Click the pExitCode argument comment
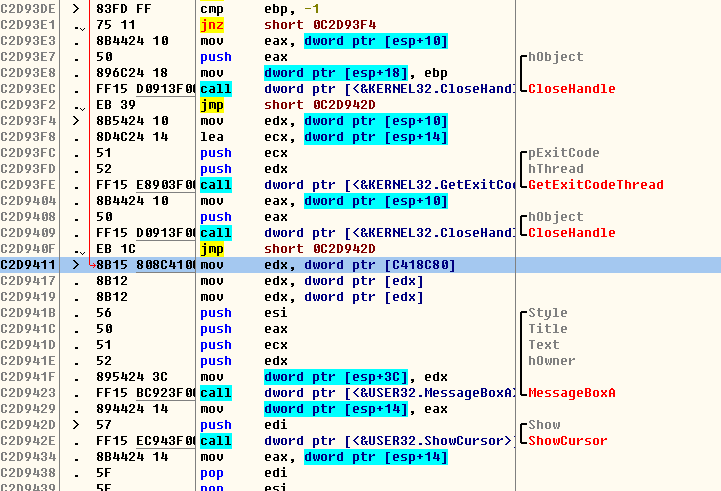Image resolution: width=721 pixels, height=491 pixels. coord(563,153)
